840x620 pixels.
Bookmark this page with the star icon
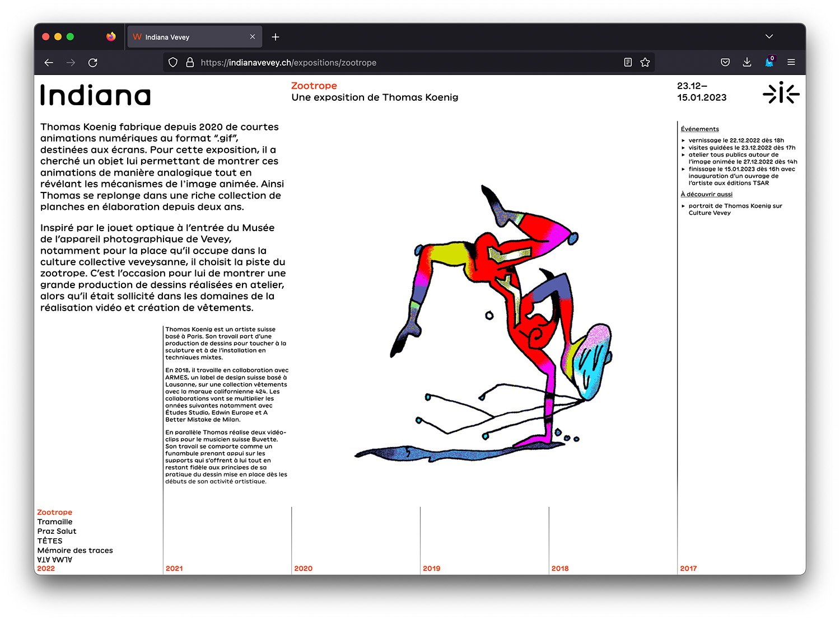(x=645, y=63)
